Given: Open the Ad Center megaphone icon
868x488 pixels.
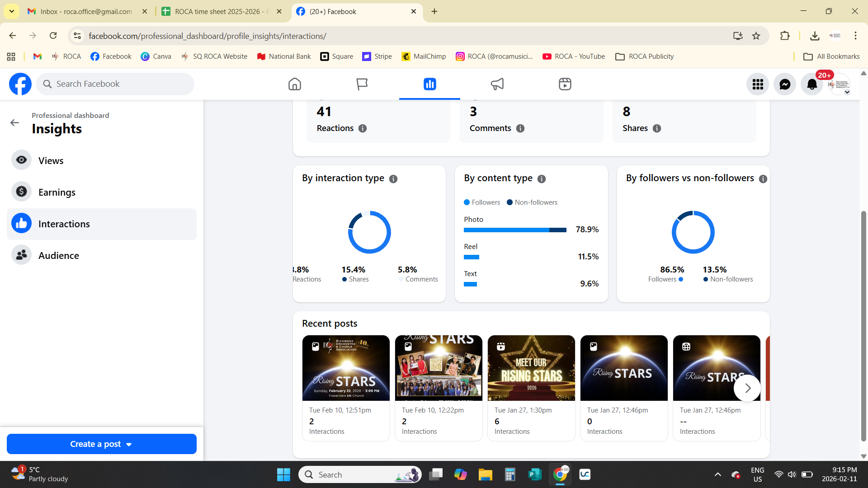Looking at the screenshot, I should 497,84.
